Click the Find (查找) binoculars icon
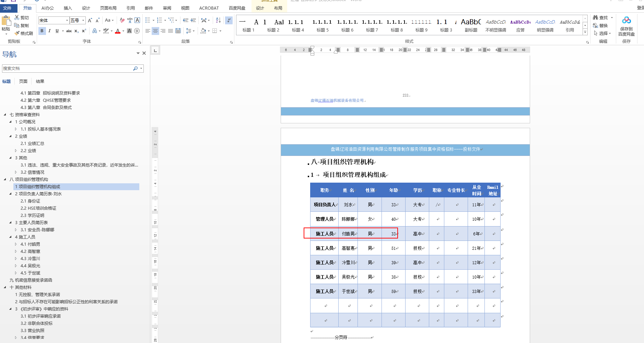 595,17
